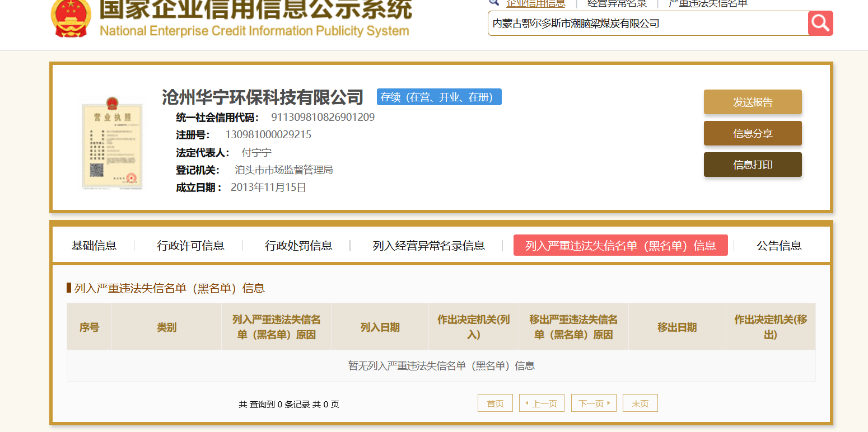Click the 移出日期 column header
This screenshot has height=432, width=868.
[x=677, y=327]
